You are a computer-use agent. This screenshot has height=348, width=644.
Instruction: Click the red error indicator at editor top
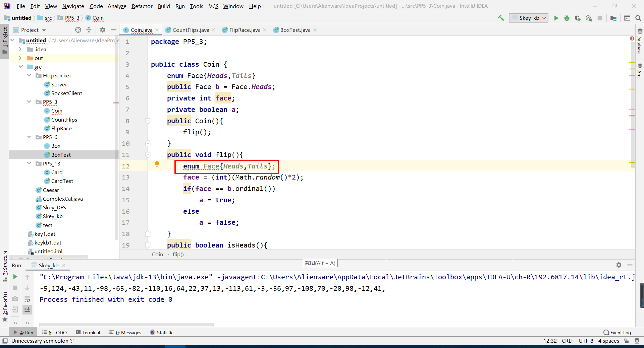tap(632, 39)
